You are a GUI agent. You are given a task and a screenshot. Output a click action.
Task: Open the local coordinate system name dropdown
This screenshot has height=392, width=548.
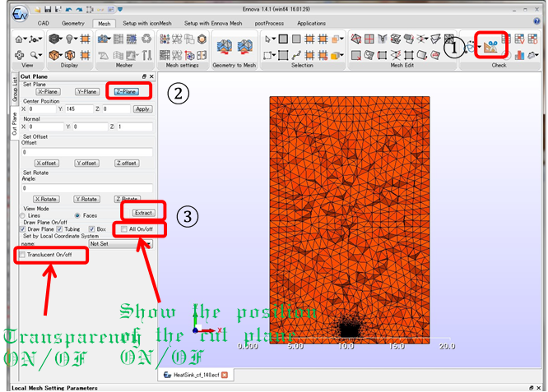[x=120, y=243]
